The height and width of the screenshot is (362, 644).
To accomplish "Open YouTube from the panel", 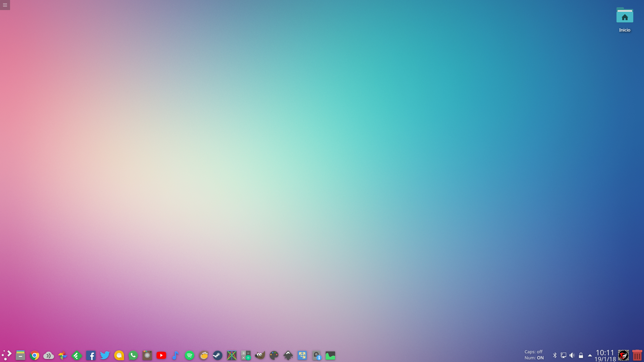I will (x=161, y=355).
